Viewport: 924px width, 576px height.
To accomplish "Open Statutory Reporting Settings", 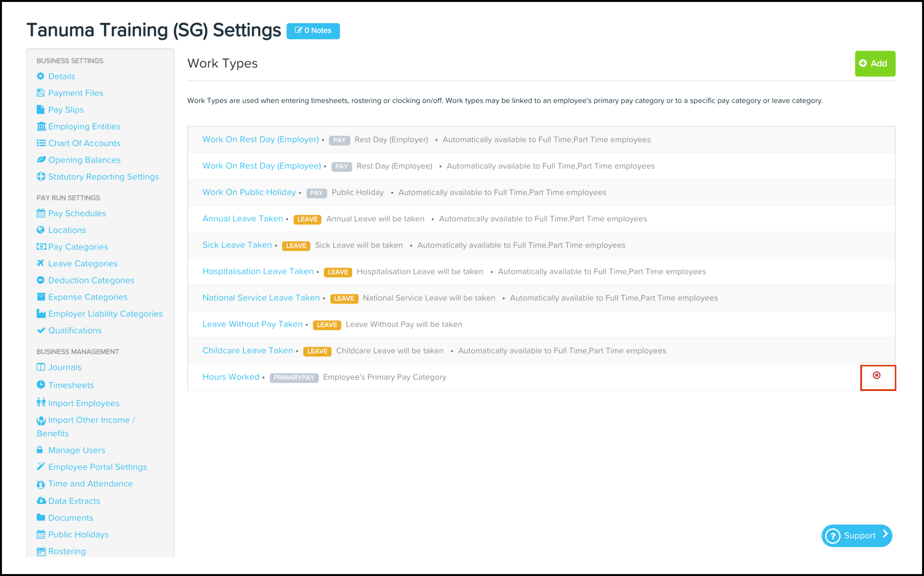I will click(x=104, y=177).
